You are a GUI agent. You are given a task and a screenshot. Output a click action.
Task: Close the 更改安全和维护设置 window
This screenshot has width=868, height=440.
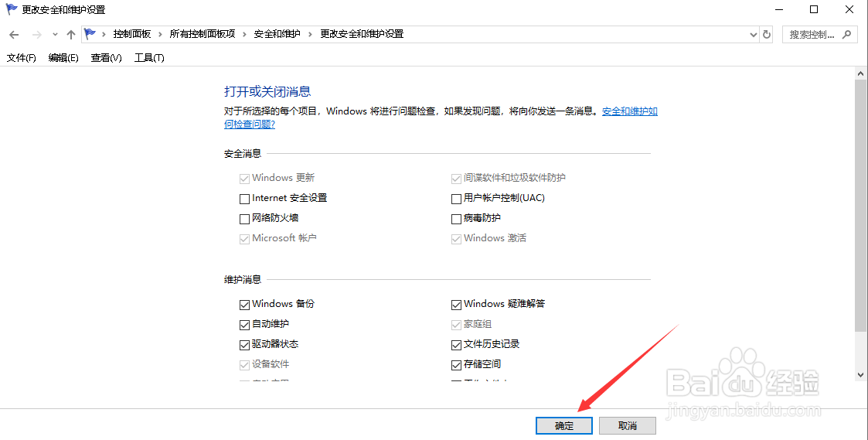click(849, 9)
